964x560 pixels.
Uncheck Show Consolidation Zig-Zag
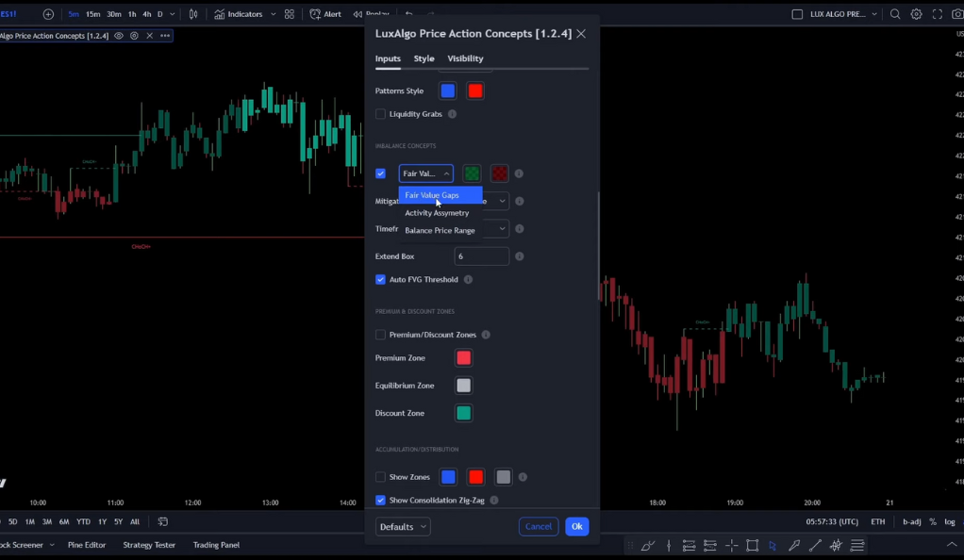click(x=380, y=501)
